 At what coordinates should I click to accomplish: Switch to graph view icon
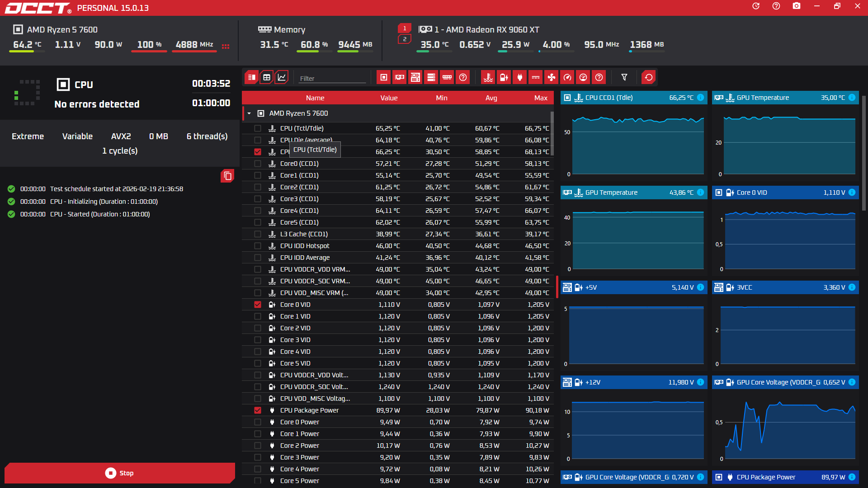click(282, 77)
